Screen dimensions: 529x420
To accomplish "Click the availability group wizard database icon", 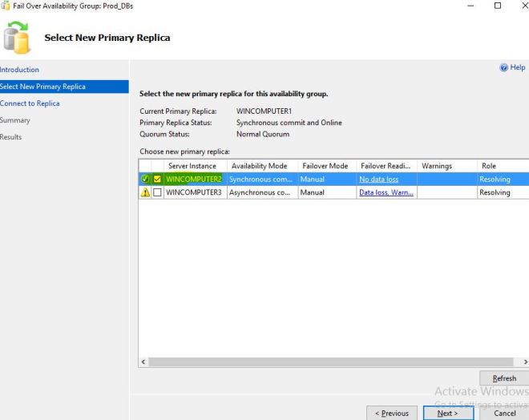I will 17,38.
